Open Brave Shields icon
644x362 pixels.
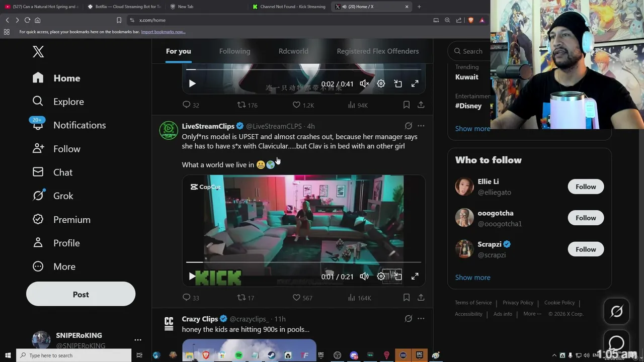470,20
